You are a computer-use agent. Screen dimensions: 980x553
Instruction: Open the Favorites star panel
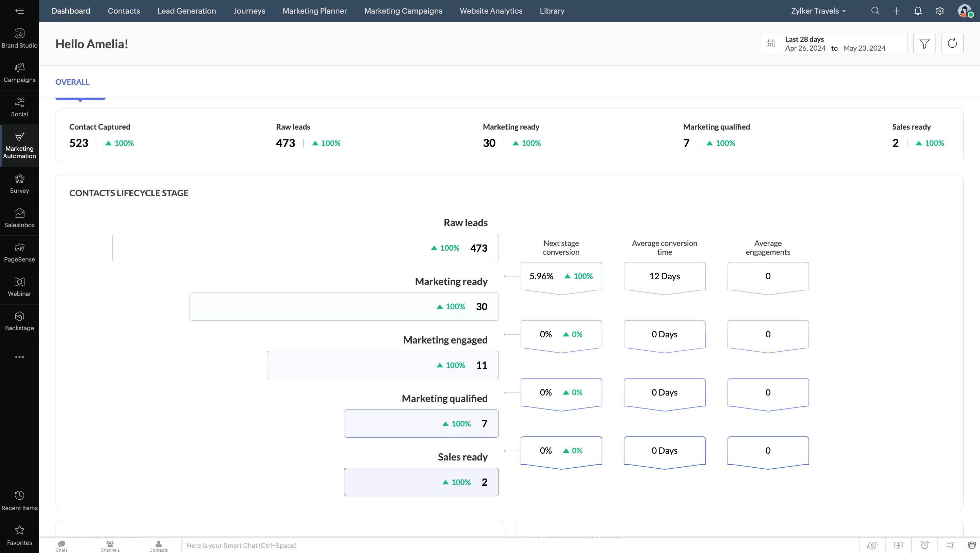(x=19, y=534)
